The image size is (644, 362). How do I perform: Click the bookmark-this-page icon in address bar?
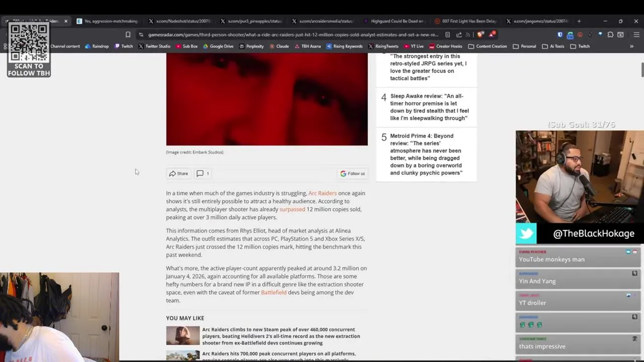(128, 35)
